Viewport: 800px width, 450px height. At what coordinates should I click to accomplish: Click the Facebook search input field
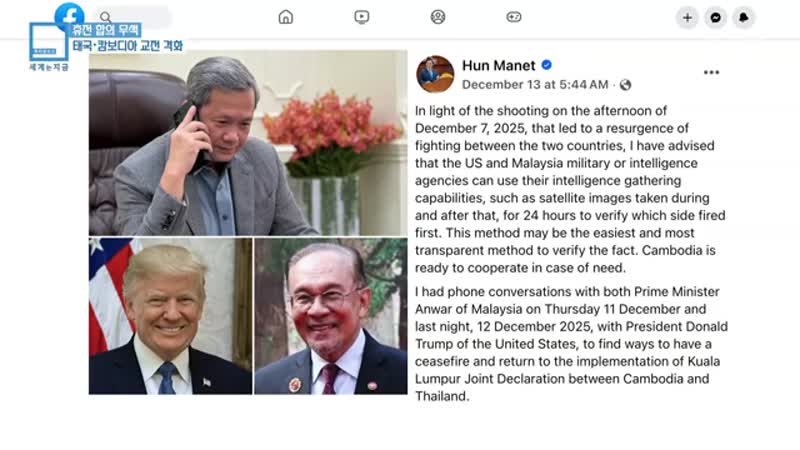click(x=134, y=17)
